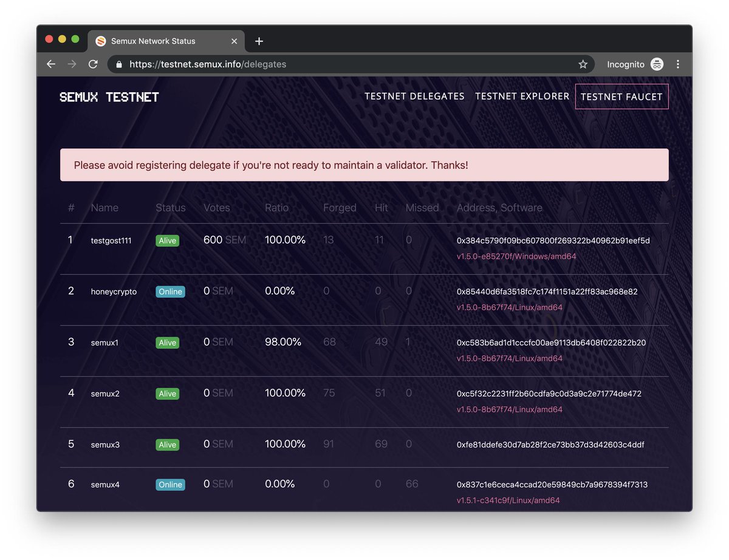Click the Address, Software column header

point(499,208)
